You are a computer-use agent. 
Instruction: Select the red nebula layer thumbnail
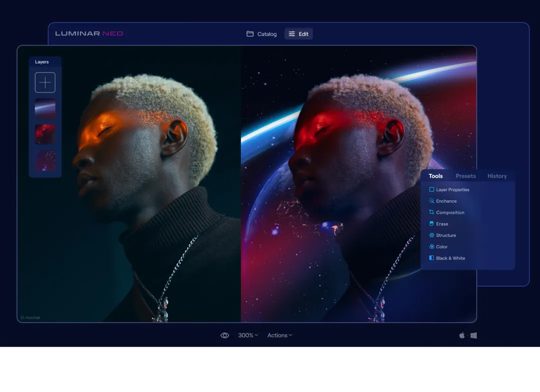point(45,134)
